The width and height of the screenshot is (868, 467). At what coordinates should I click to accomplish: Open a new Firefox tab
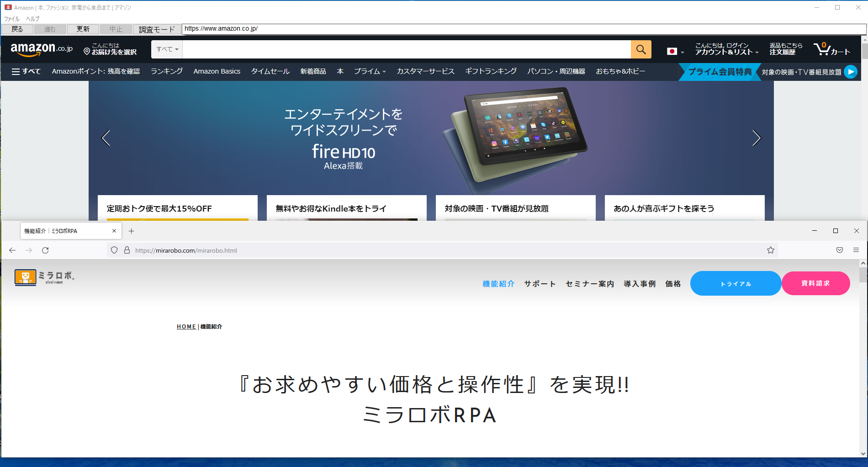pyautogui.click(x=132, y=231)
